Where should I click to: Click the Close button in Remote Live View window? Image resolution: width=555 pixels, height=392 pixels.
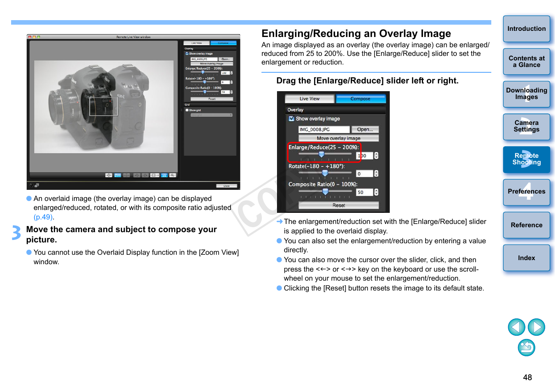(x=227, y=186)
